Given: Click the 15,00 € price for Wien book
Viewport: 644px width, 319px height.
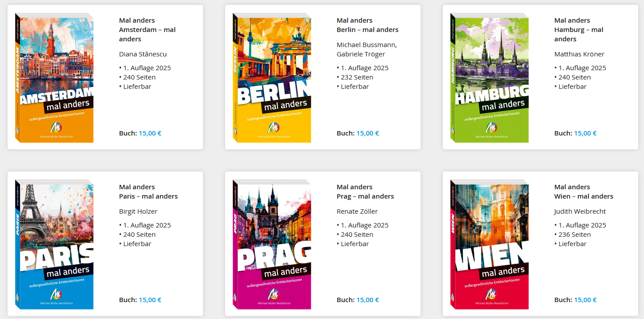Looking at the screenshot, I should [x=585, y=300].
